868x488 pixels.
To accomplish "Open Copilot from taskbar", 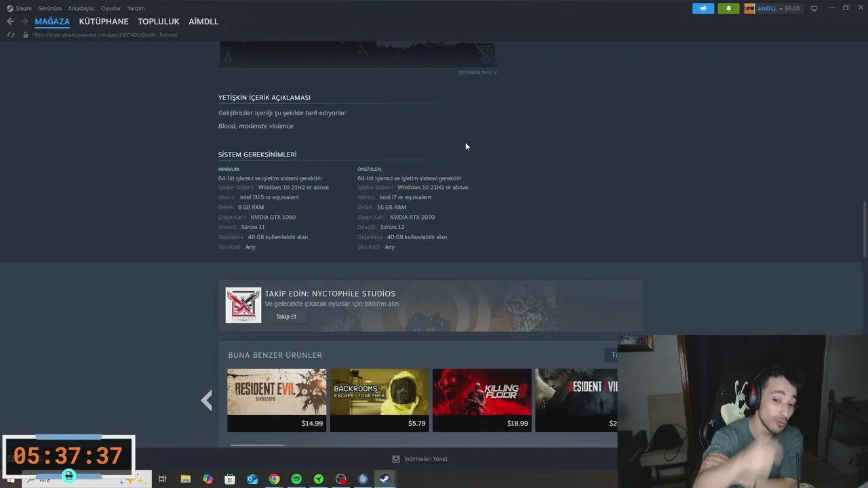I will pyautogui.click(x=208, y=479).
